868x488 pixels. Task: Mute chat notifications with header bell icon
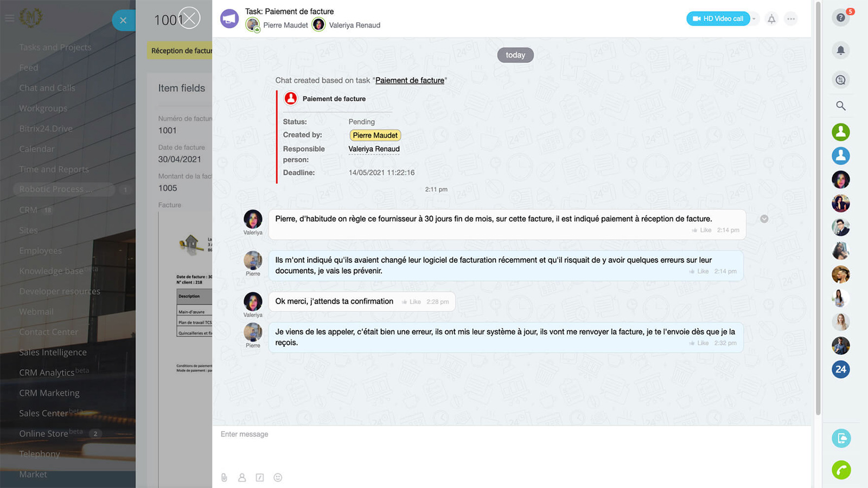pyautogui.click(x=771, y=19)
